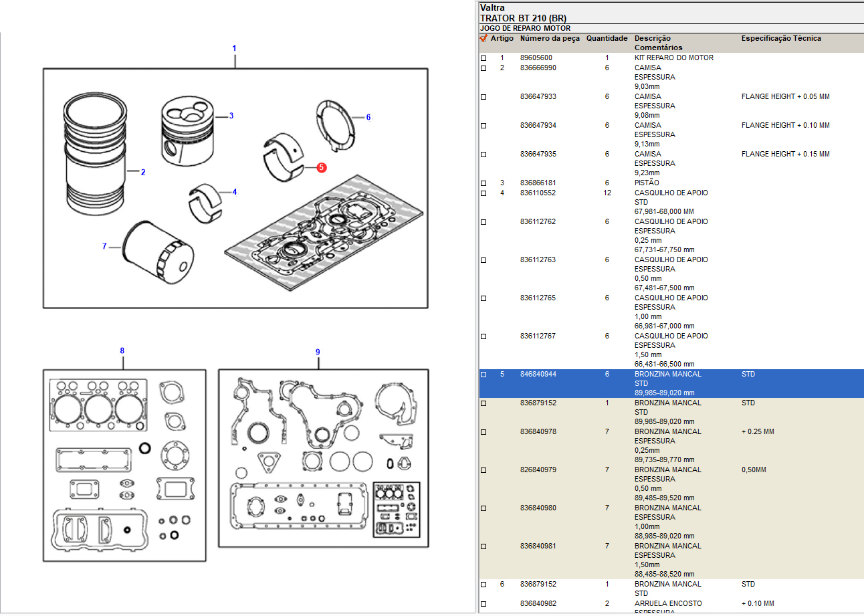Enable the checkbox for part 836112765
Image resolution: width=864 pixels, height=616 pixels.
(483, 298)
